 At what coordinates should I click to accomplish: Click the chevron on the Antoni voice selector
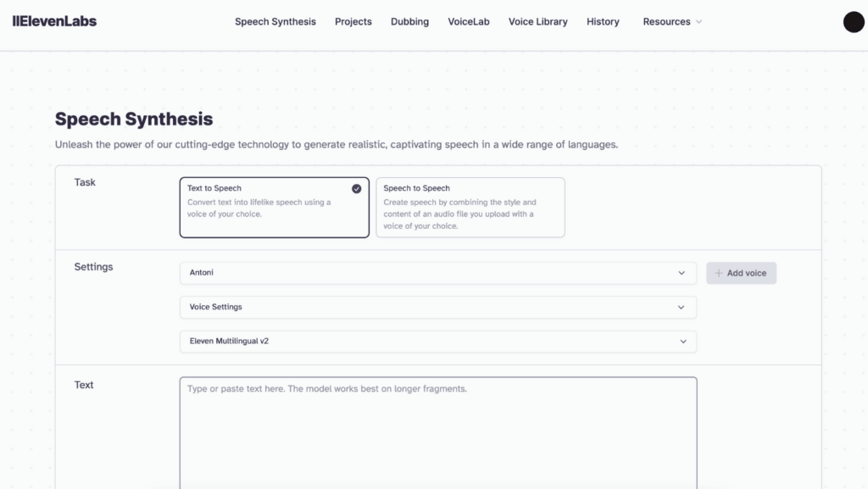pos(683,272)
